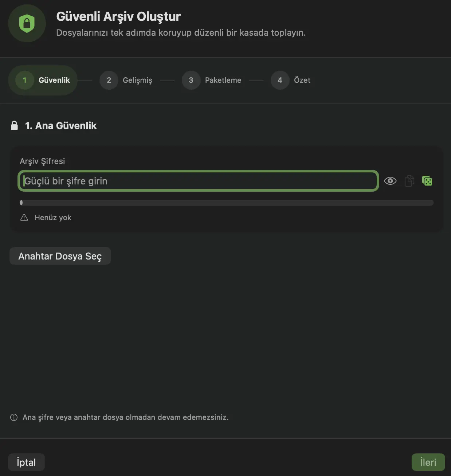Click the green shield lock logo

coord(27,24)
